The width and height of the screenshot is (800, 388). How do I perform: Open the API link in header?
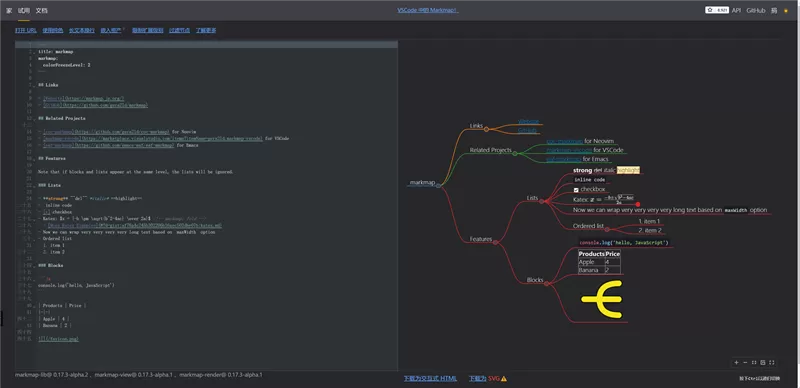click(736, 10)
